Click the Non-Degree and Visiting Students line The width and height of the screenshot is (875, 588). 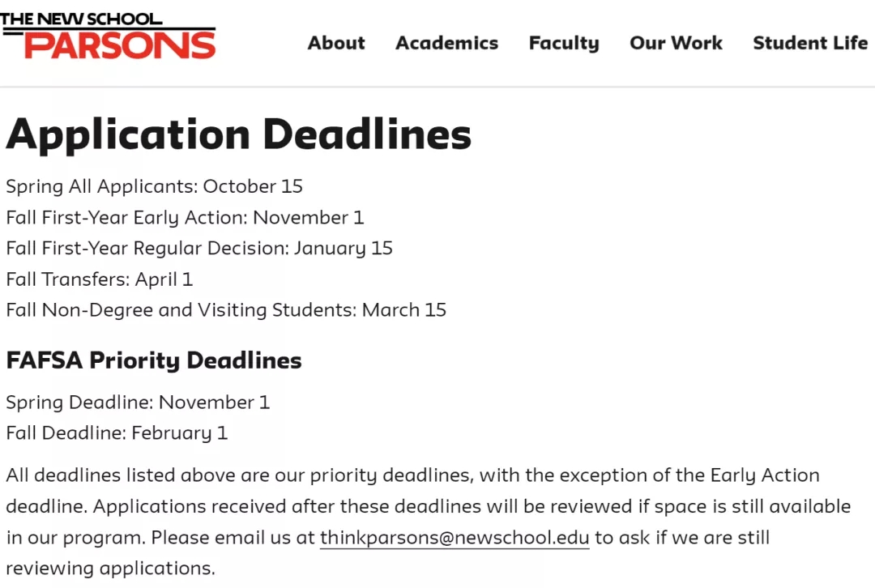pyautogui.click(x=226, y=310)
